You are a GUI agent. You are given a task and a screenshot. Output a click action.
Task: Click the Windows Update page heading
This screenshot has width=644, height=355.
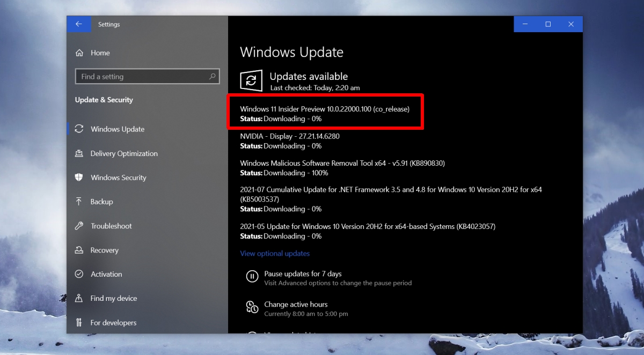click(291, 52)
